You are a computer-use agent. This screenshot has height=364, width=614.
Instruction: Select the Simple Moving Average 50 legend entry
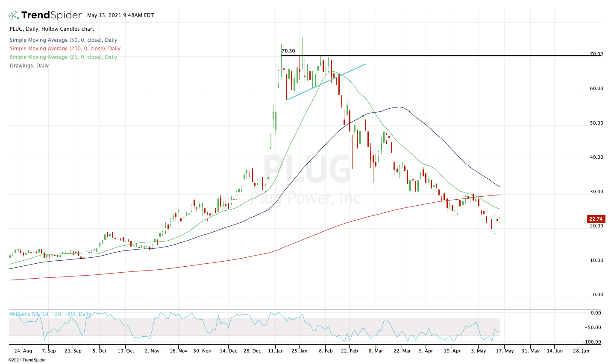pyautogui.click(x=64, y=40)
